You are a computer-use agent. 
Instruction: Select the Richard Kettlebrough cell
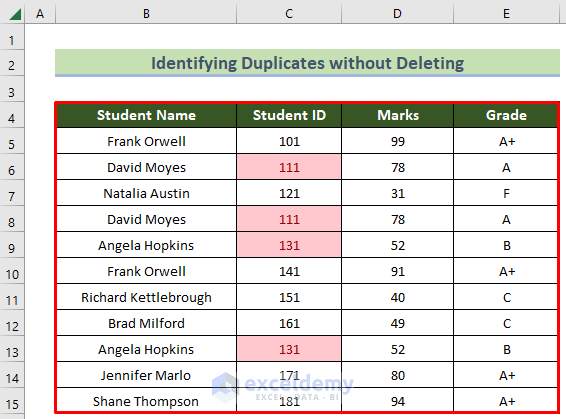point(146,297)
